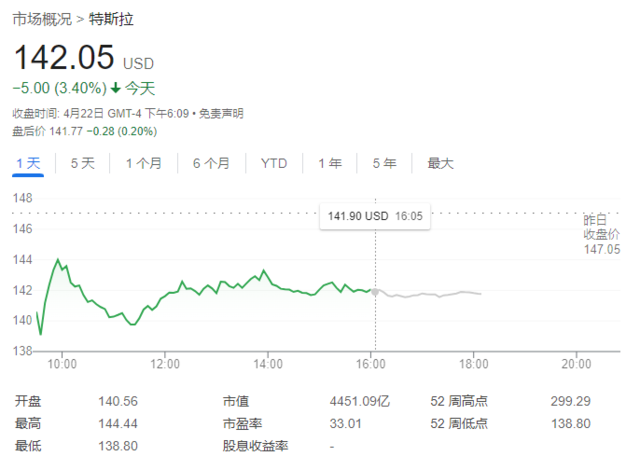This screenshot has width=640, height=456.
Task: Switch to the 5 年 range tab
Action: [384, 163]
